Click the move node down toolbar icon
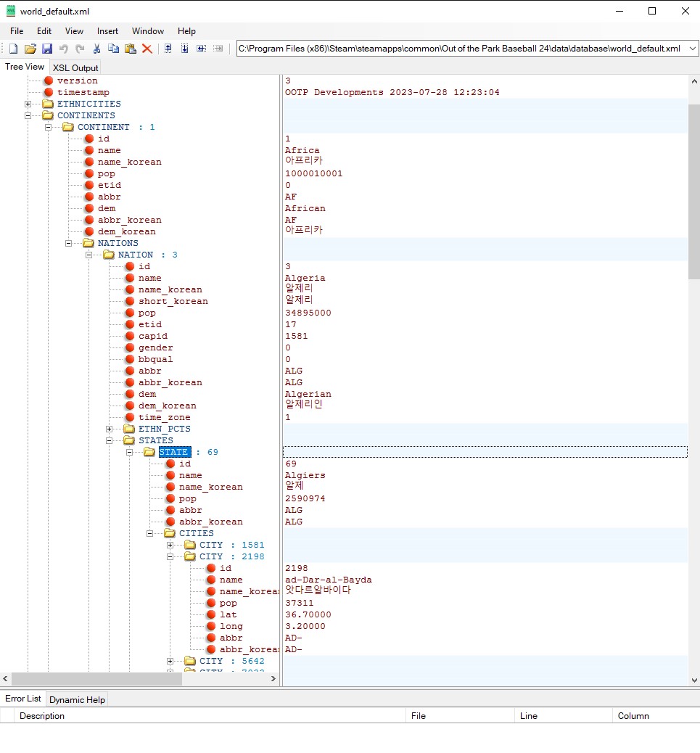 coord(184,49)
